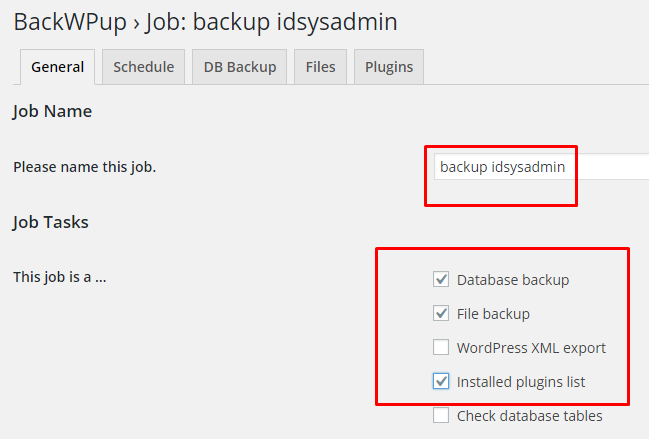Screen dimensions: 649x439
Task: Click the 'BackWPup › Job: backup idsysadmin' page title
Action: click(205, 22)
